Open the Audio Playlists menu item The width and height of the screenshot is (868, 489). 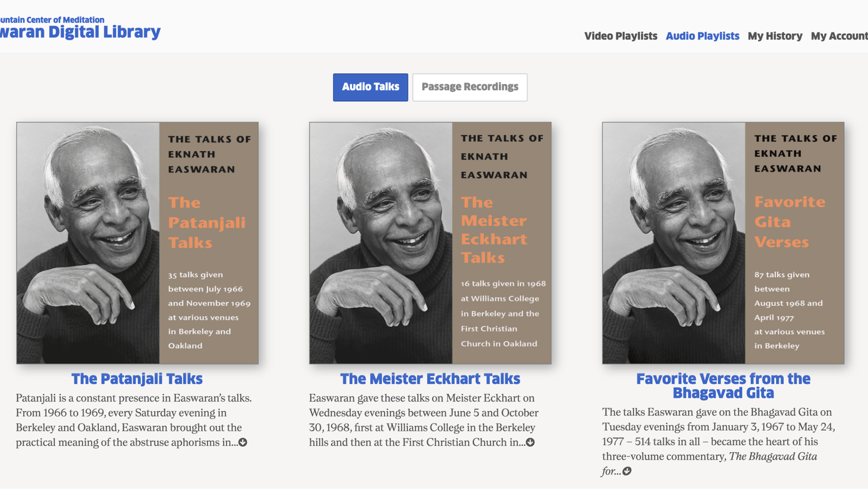tap(702, 36)
